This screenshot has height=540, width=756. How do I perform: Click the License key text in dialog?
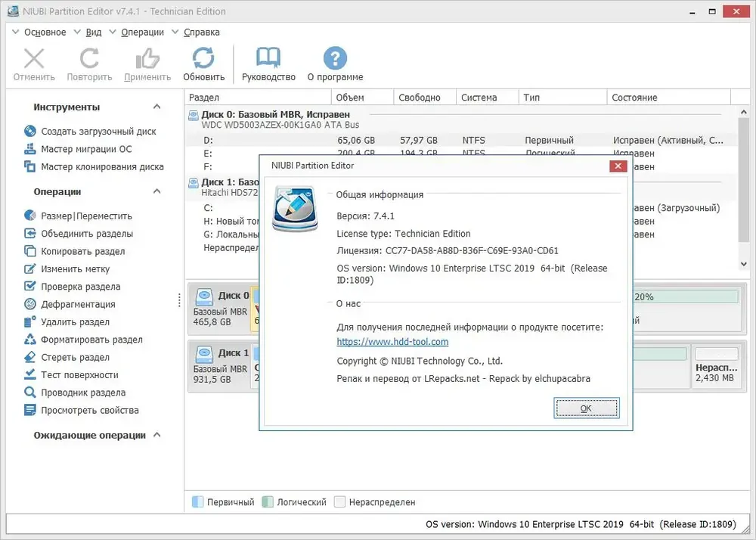[448, 251]
